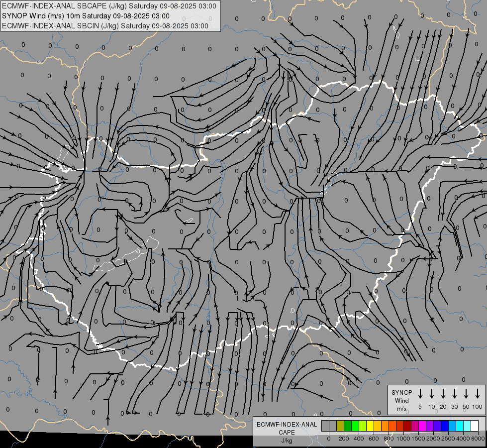Click the m/s unit in wind legend
This screenshot has width=487, height=448.
[401, 409]
